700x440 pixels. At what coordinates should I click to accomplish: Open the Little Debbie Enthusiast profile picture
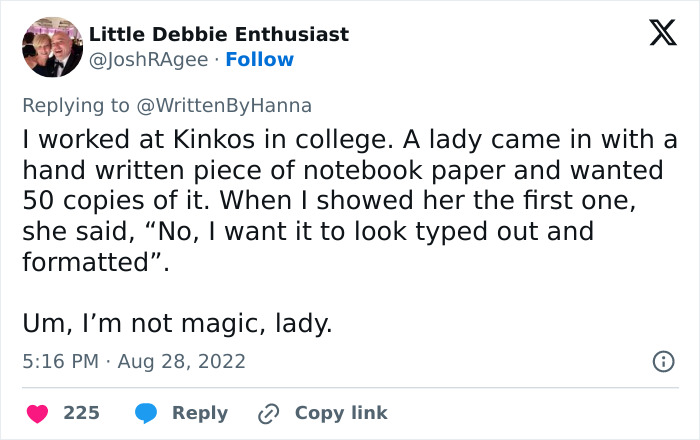point(51,47)
